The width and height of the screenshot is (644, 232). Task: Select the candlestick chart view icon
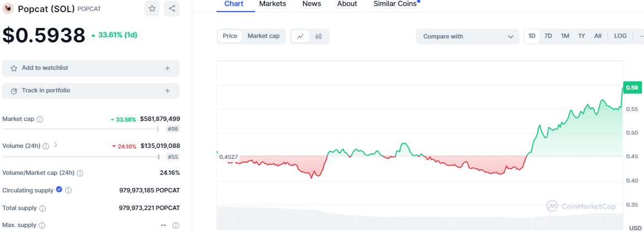tap(318, 36)
